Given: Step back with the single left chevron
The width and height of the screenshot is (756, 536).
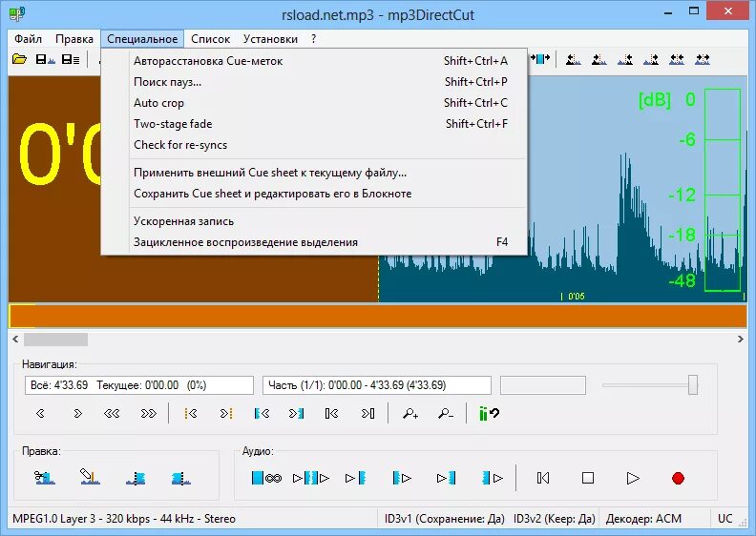Looking at the screenshot, I should 40,413.
